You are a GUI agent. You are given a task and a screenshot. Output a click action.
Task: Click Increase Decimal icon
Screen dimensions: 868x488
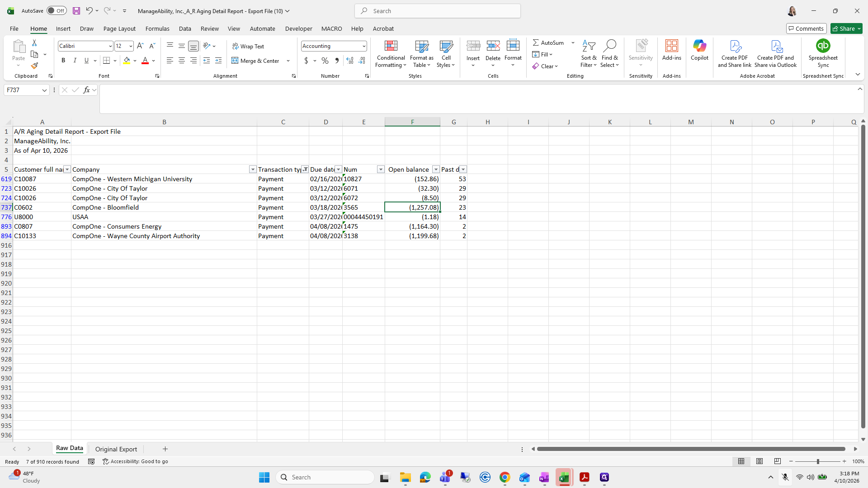tap(350, 61)
